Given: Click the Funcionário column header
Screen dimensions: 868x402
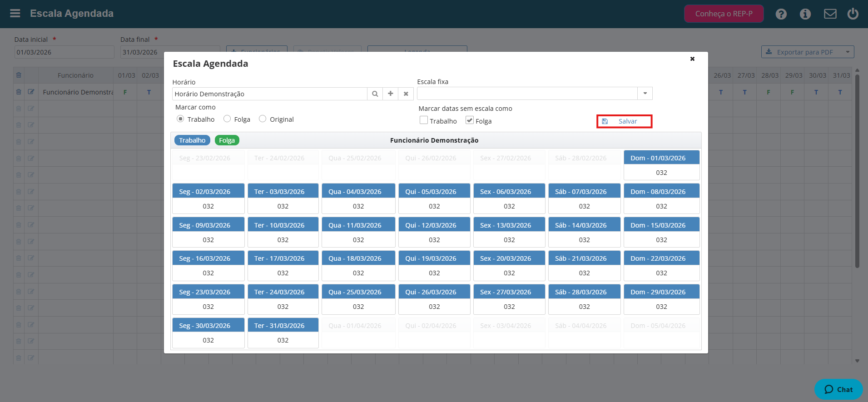Looking at the screenshot, I should click(75, 75).
